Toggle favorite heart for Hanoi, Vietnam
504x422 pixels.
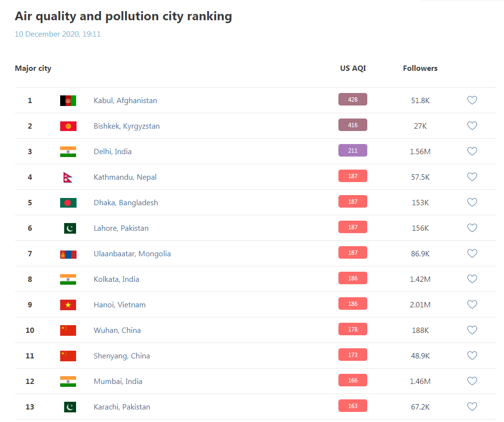(472, 304)
